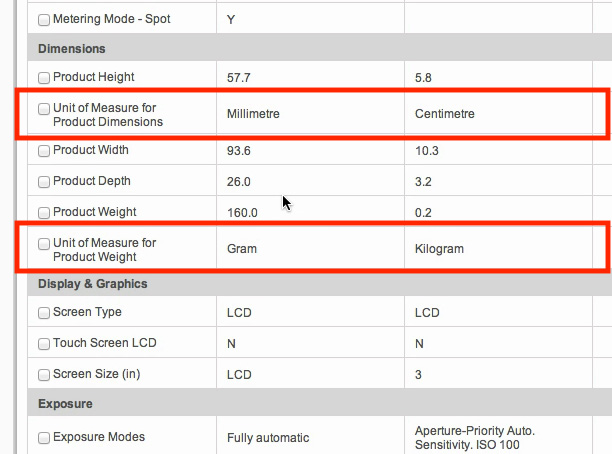This screenshot has width=612, height=454.
Task: Click the Fully automatic exposure value
Action: coord(268,437)
